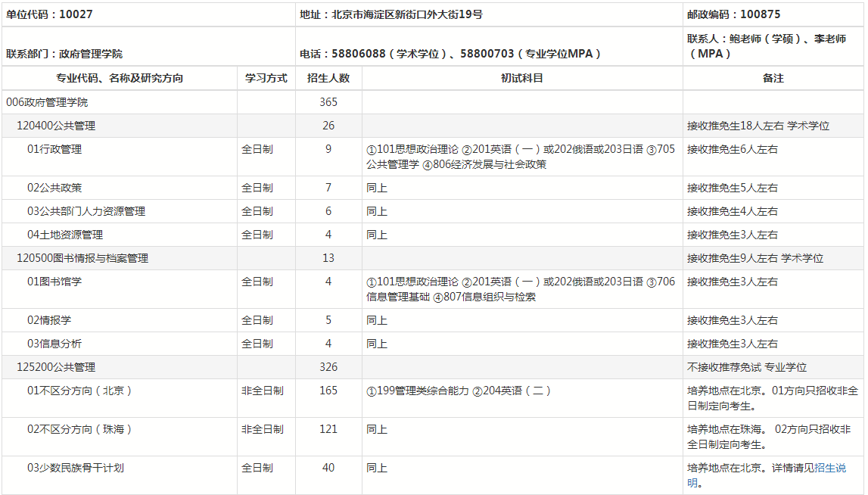Viewport: 868px width, 495px height.
Task: Select the 02情报学 direction
Action: (x=49, y=320)
